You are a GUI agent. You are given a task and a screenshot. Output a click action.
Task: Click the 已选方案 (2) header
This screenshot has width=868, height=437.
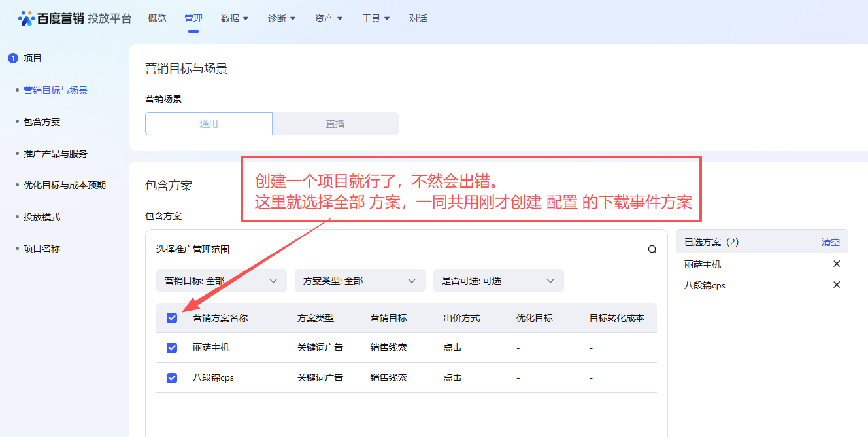(712, 242)
